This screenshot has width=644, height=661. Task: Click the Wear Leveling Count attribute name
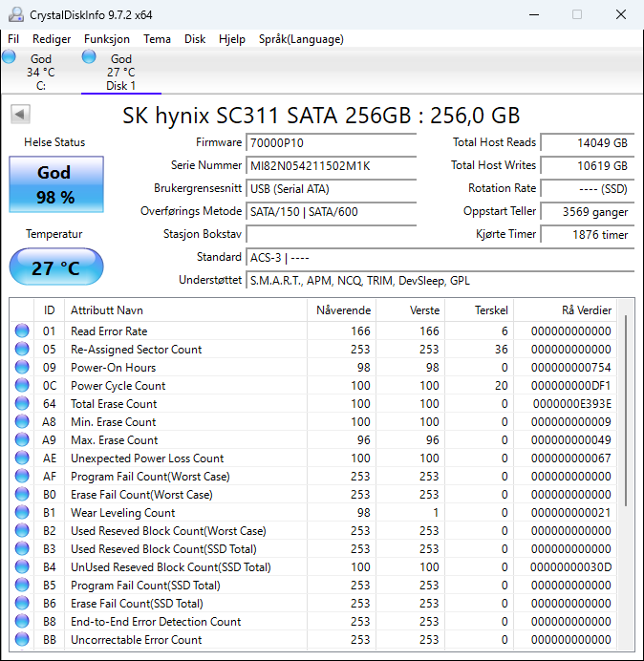[x=122, y=513]
